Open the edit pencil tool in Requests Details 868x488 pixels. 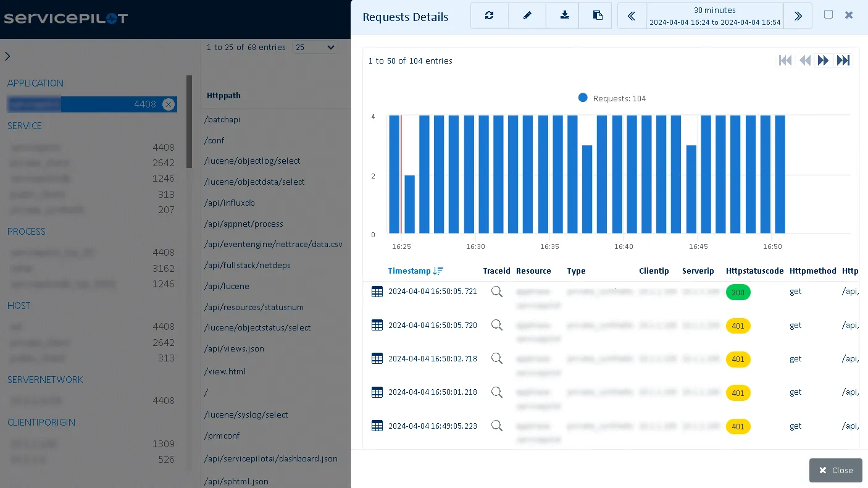coord(527,15)
